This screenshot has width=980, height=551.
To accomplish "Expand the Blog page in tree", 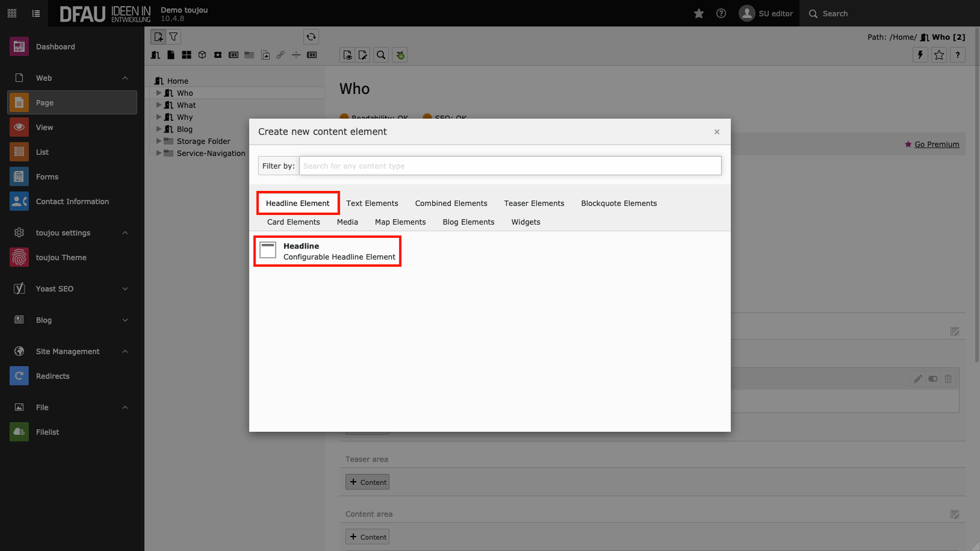I will pyautogui.click(x=159, y=129).
